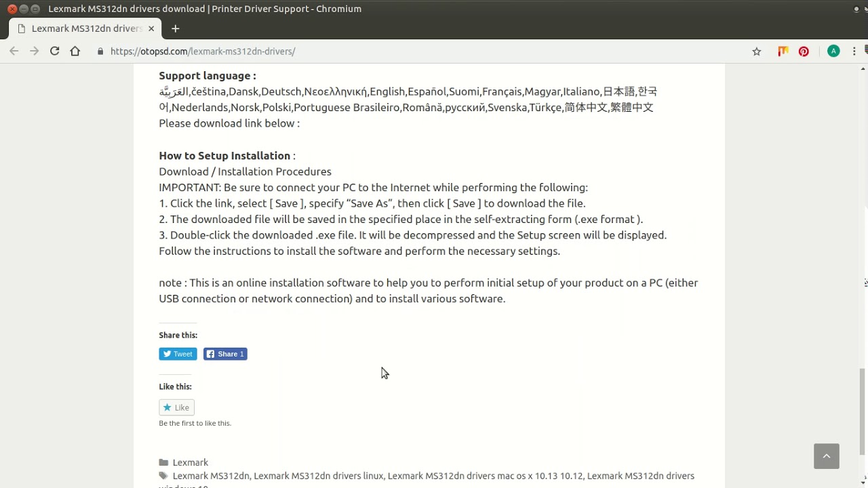This screenshot has height=488, width=868.
Task: Open the 'Lexmark MS312dn drivers mac os x 10.13 10.12' tag
Action: [485, 476]
